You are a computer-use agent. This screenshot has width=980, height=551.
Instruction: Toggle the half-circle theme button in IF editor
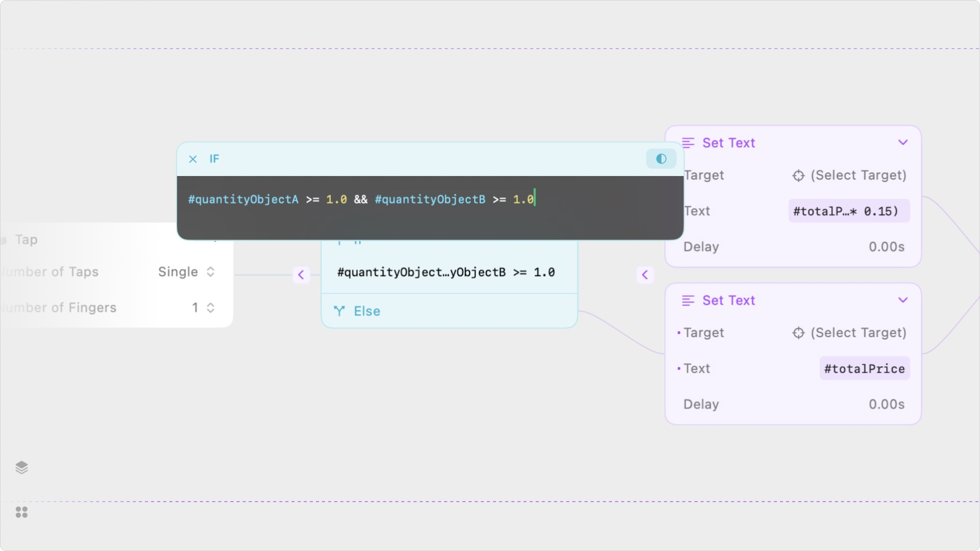coord(661,159)
